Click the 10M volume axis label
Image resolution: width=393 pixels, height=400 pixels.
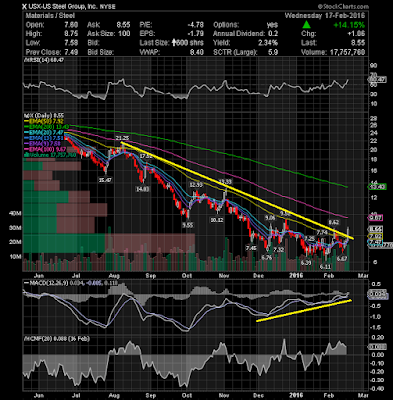coord(15,257)
